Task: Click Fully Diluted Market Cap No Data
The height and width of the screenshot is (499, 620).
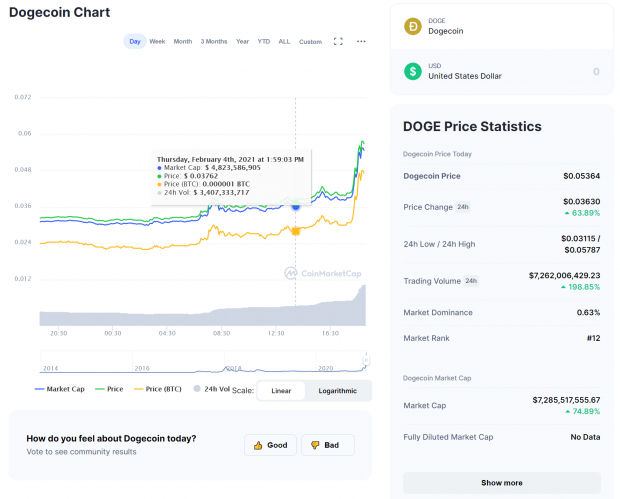Action: pyautogui.click(x=585, y=437)
